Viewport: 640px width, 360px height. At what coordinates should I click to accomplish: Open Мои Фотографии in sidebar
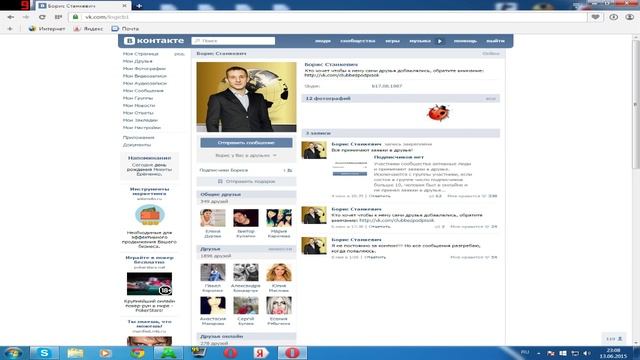[x=144, y=68]
